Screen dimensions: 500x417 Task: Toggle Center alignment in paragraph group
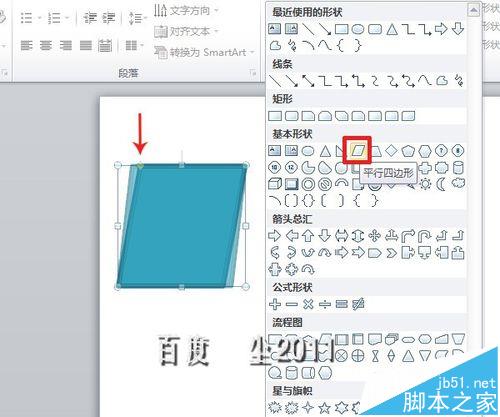(46, 45)
